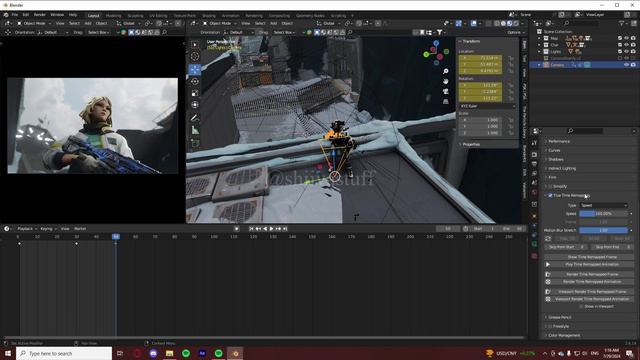Switch to the Modeling workspace tab
Viewport: 640px width, 360px height.
(113, 16)
